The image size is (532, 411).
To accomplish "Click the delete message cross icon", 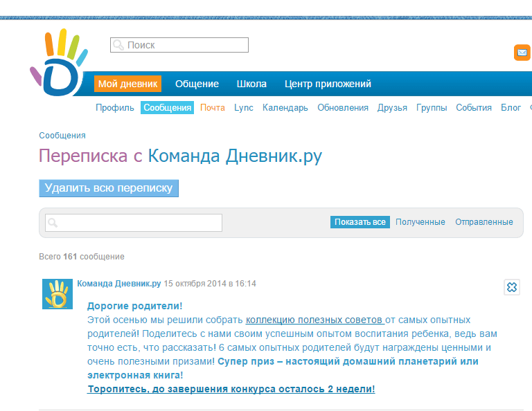I will [511, 287].
